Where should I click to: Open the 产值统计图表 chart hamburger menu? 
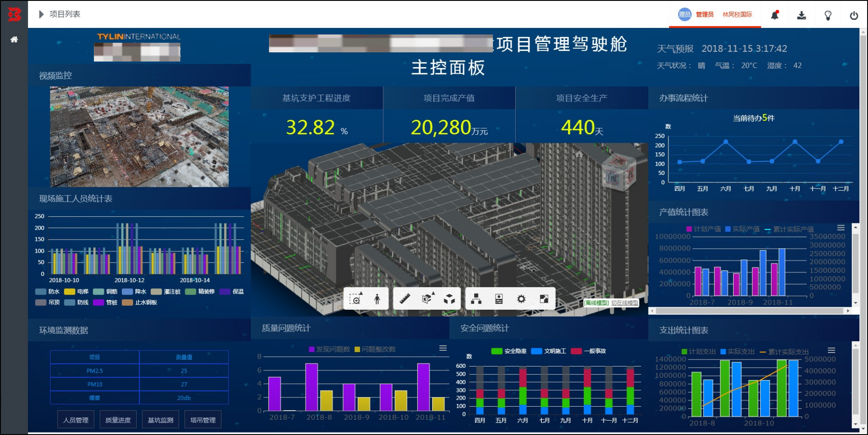pos(841,228)
